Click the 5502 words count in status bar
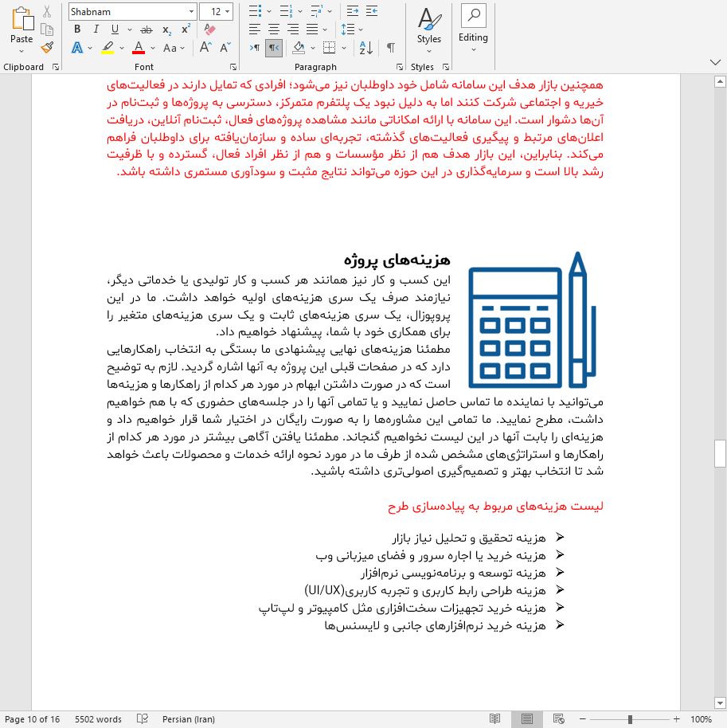Viewport: 727px width, 728px height. 98,719
